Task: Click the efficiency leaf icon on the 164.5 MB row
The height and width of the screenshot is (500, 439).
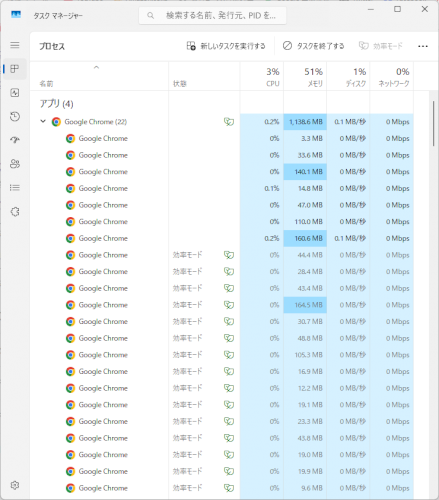Action: pos(229,305)
